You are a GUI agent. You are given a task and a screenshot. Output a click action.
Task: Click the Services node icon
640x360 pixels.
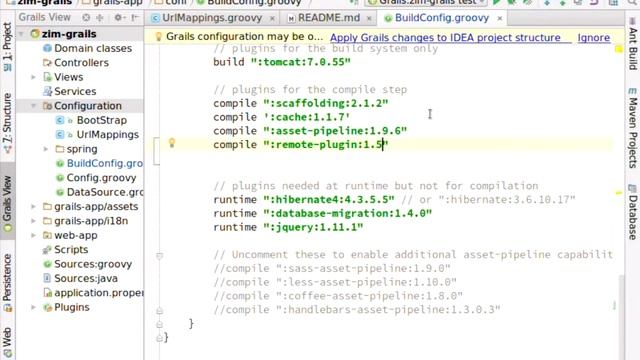[47, 91]
